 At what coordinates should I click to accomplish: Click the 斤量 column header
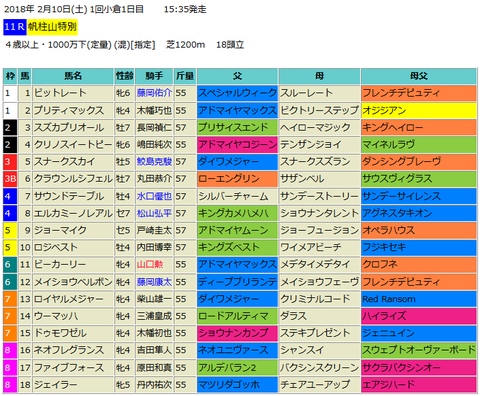pos(185,76)
